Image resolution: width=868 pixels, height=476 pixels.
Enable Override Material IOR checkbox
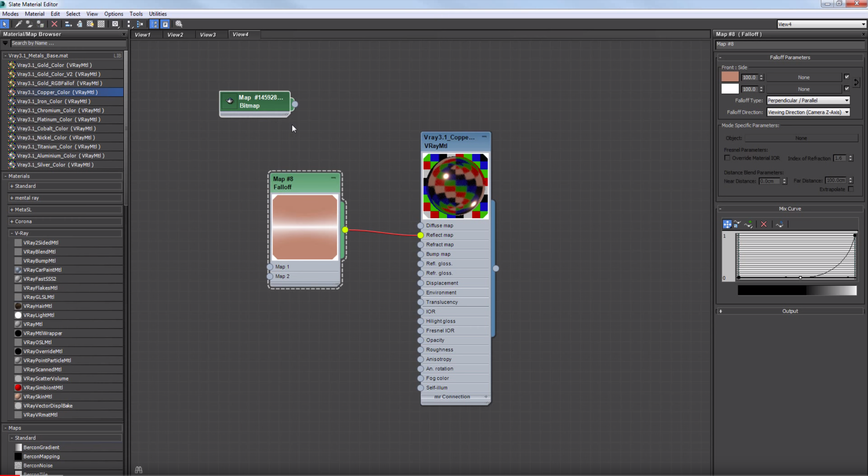pyautogui.click(x=727, y=158)
